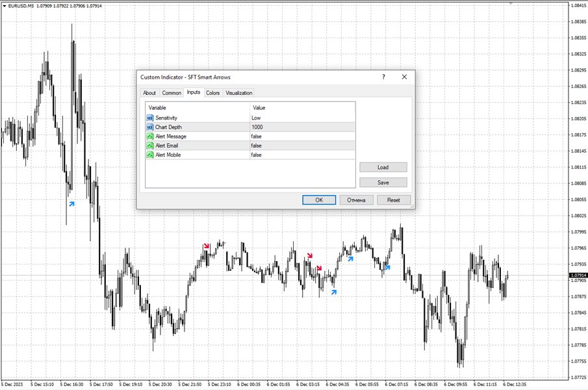Switch to the Visualization tab
This screenshot has height=390, width=588.
(x=239, y=92)
